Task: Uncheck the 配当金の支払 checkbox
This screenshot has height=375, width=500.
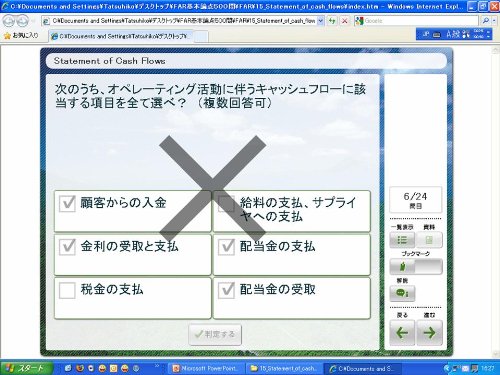Action: 226,247
